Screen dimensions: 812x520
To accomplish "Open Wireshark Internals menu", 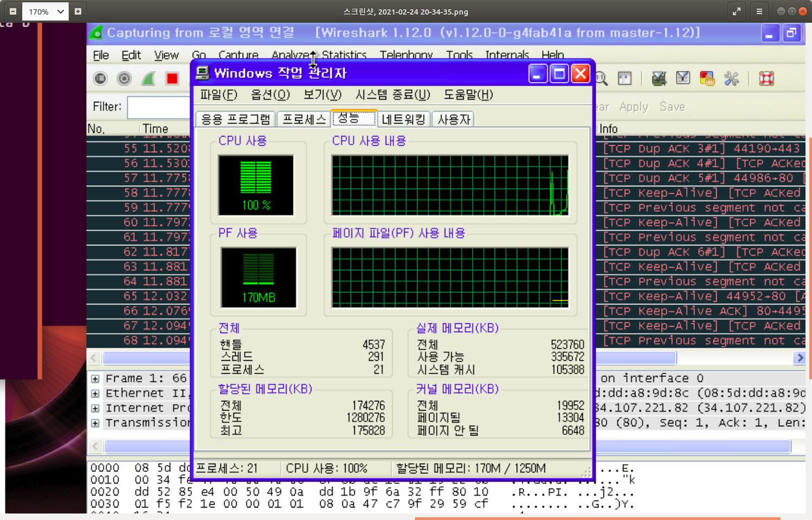I will (507, 55).
